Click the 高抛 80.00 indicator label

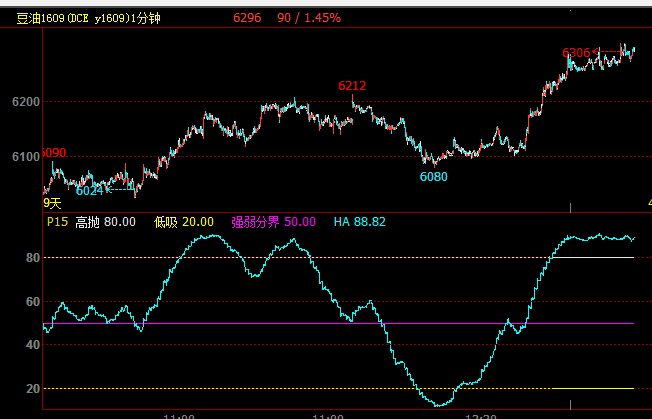[x=106, y=222]
